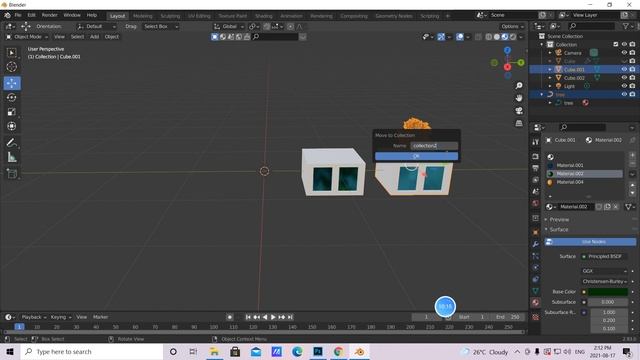
Task: Toggle camera view icon in viewport
Action: [x=519, y=111]
